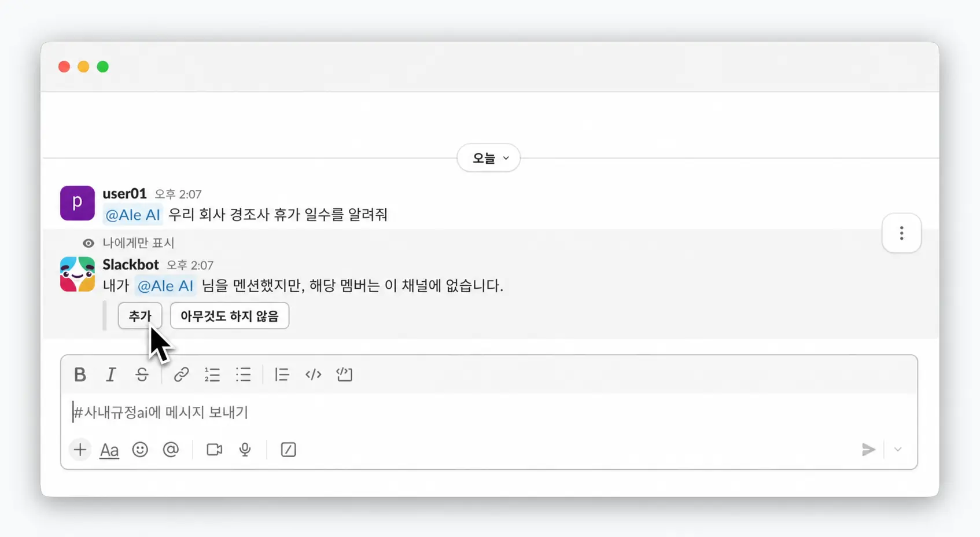The width and height of the screenshot is (980, 537).
Task: Open the slash shortcuts menu
Action: pyautogui.click(x=288, y=450)
